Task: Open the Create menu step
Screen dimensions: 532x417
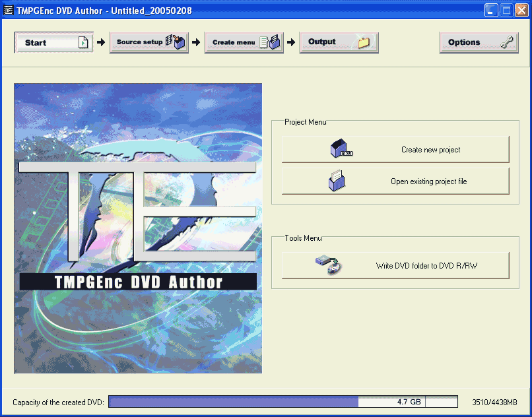Action: 244,42
